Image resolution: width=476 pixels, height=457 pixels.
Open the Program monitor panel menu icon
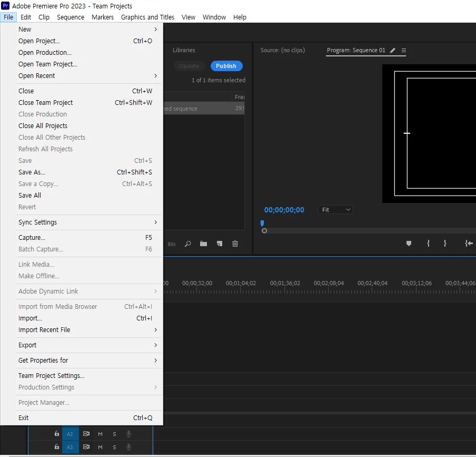click(404, 51)
